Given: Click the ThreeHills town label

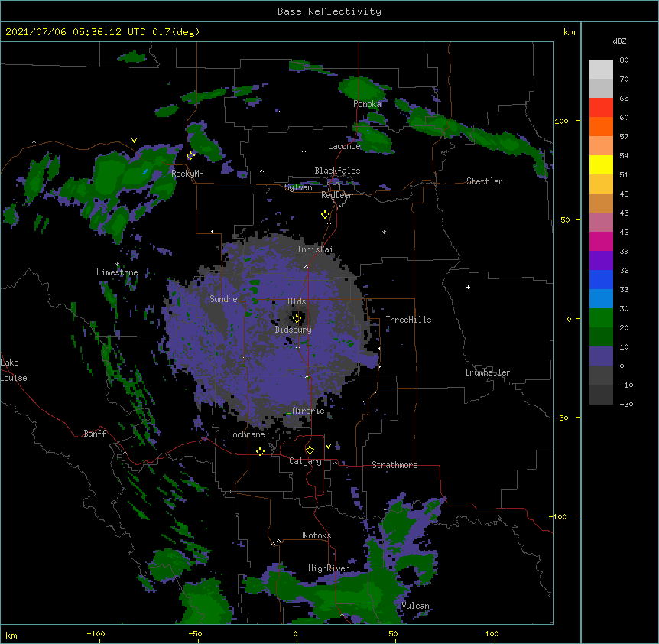Looking at the screenshot, I should [x=408, y=320].
